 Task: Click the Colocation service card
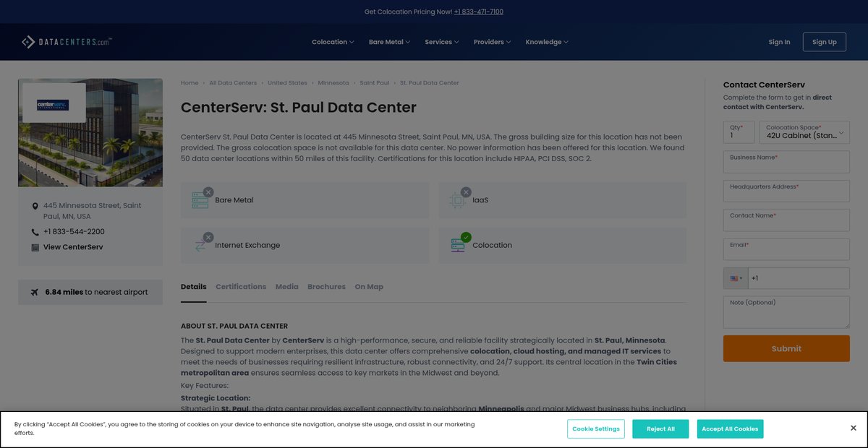coord(562,245)
